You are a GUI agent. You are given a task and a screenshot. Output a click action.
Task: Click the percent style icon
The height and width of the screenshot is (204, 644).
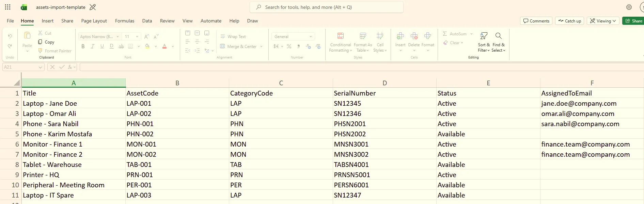point(289,46)
